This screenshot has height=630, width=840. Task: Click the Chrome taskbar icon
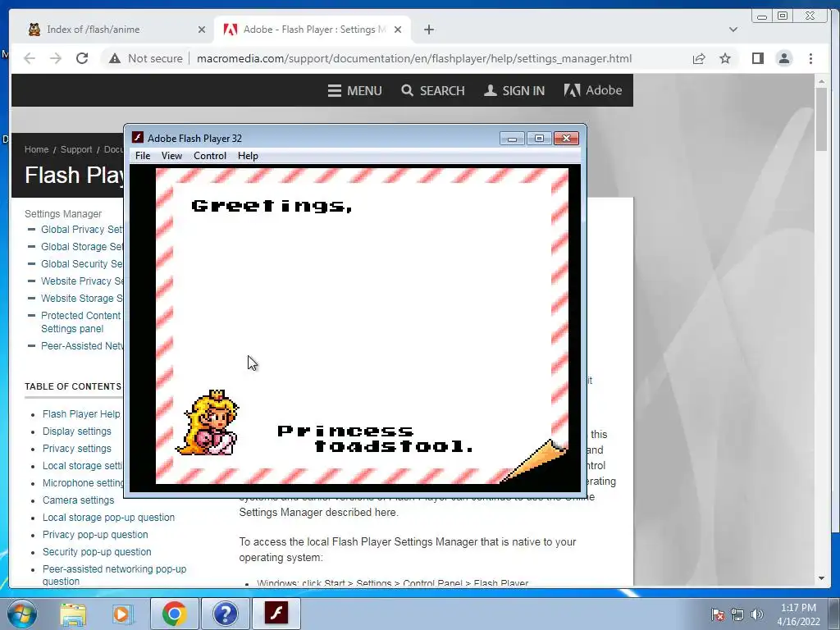174,614
